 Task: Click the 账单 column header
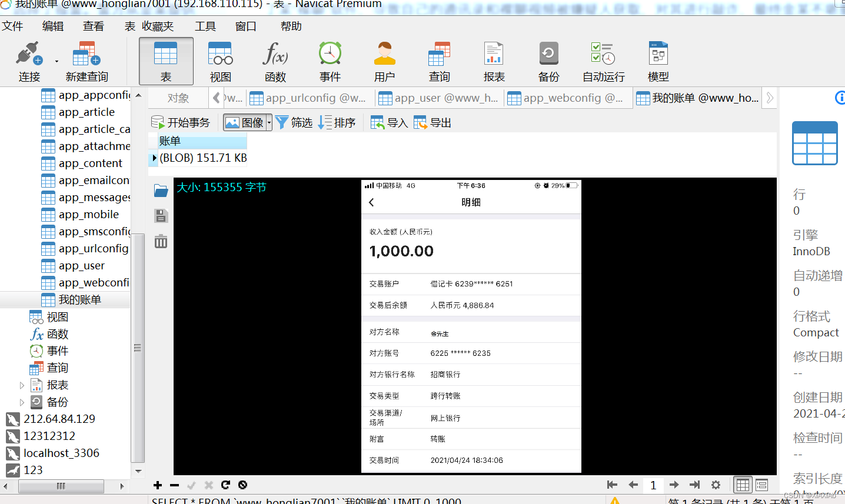pos(202,141)
